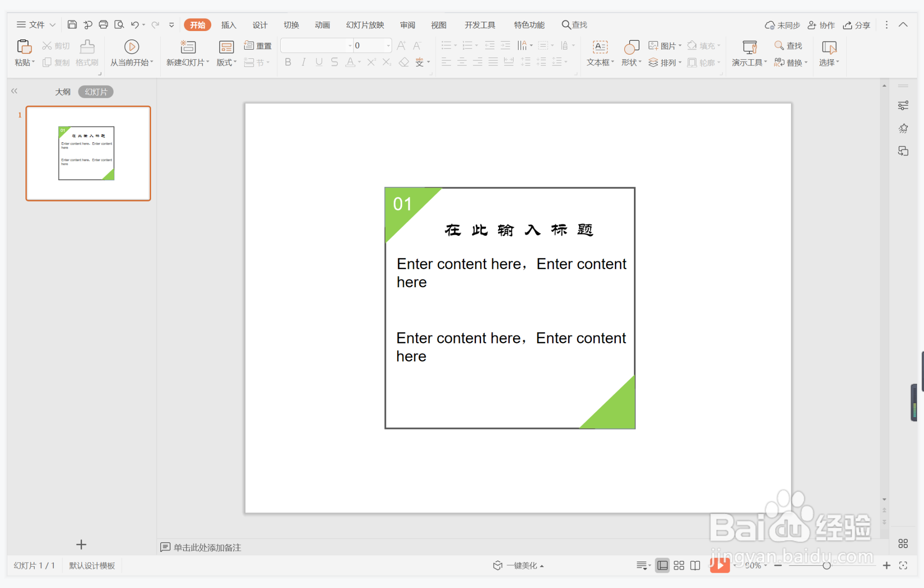Start slideshow from current slide icon

132,47
